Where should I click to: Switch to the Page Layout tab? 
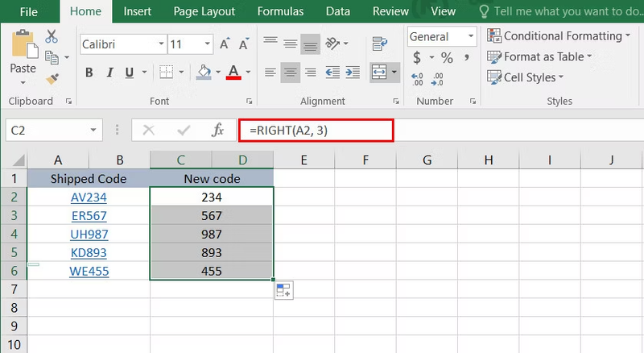204,11
